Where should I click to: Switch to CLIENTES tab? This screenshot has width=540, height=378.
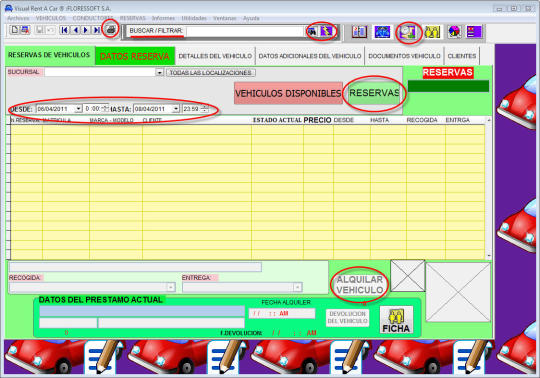pos(462,56)
